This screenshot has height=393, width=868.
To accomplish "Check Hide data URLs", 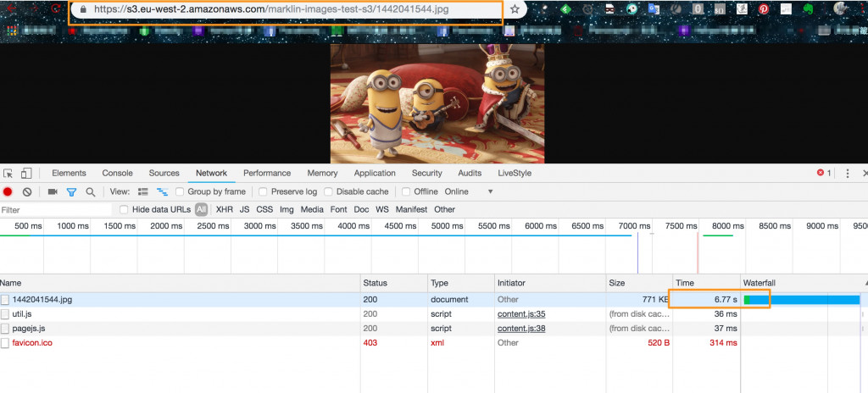I will pyautogui.click(x=124, y=209).
